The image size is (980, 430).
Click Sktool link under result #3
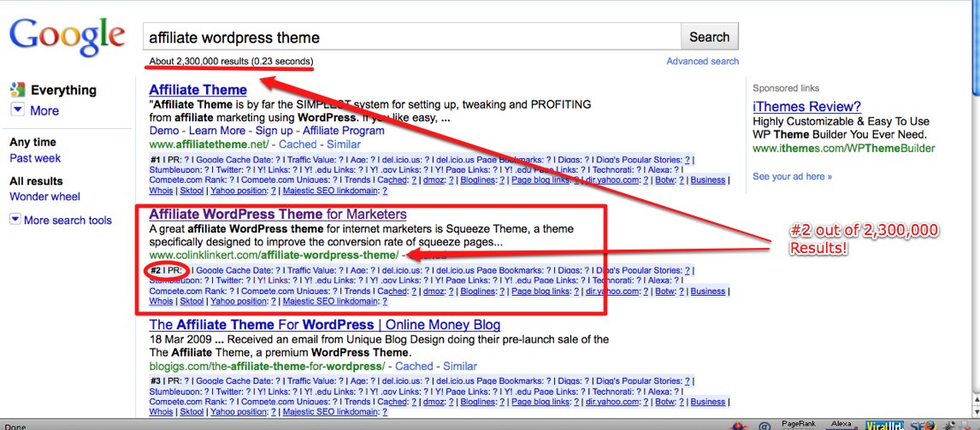click(192, 412)
